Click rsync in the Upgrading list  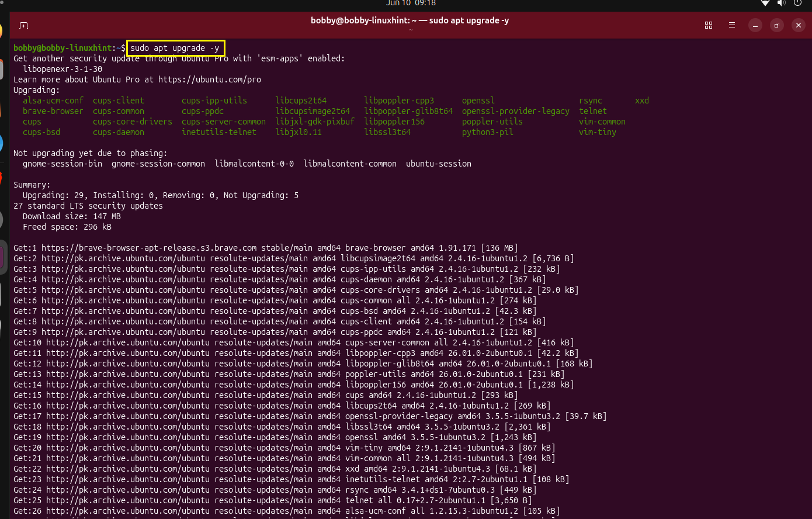[591, 101]
